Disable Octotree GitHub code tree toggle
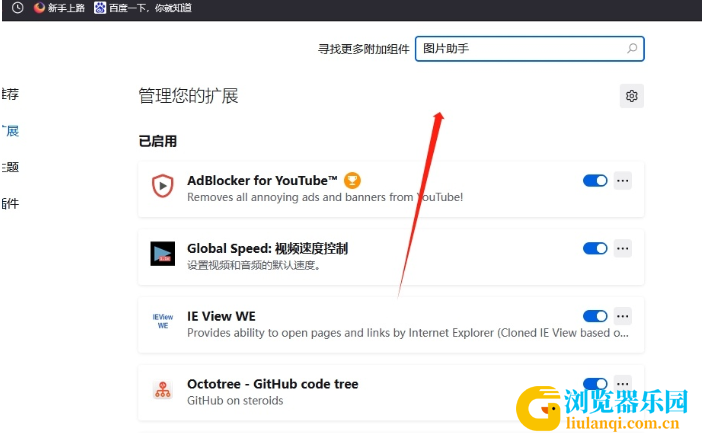 595,383
